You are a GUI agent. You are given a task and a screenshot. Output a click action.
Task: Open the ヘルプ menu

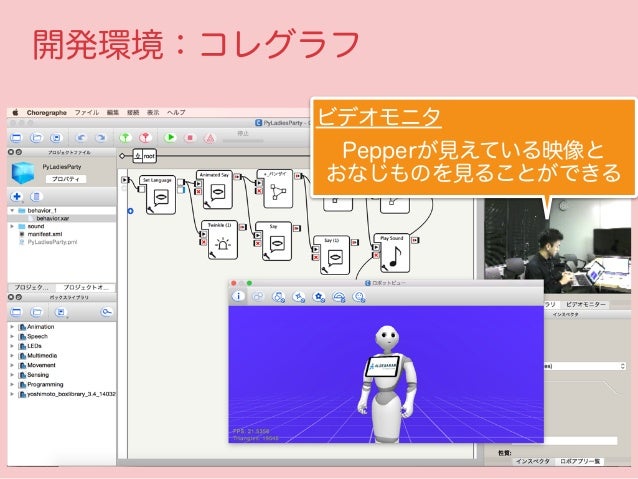click(x=176, y=112)
